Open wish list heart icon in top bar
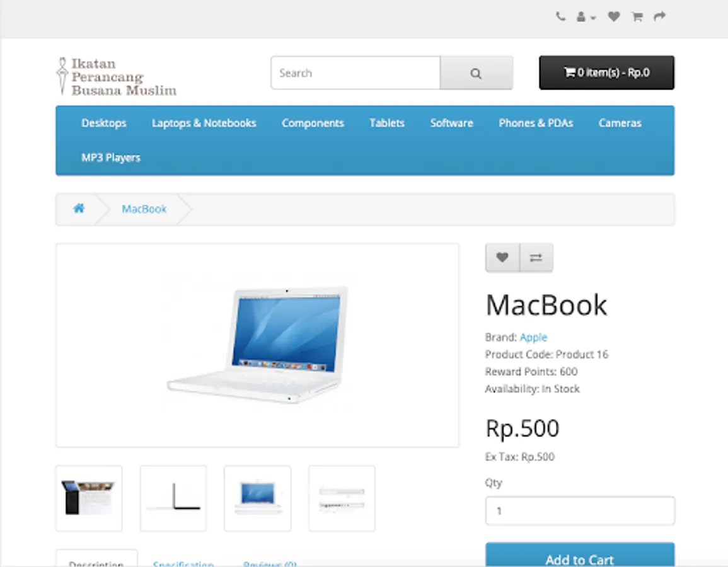728x567 pixels. [614, 17]
